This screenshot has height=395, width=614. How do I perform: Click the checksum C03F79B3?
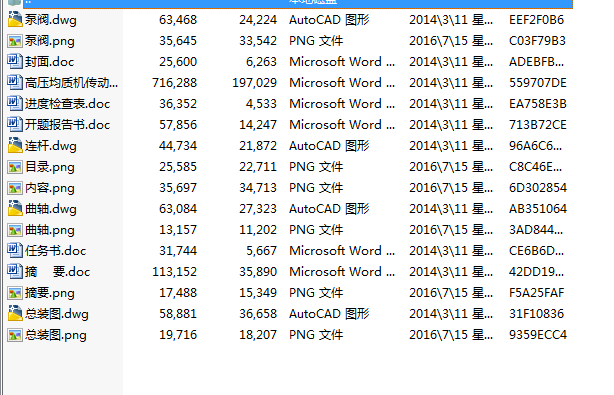coord(537,41)
